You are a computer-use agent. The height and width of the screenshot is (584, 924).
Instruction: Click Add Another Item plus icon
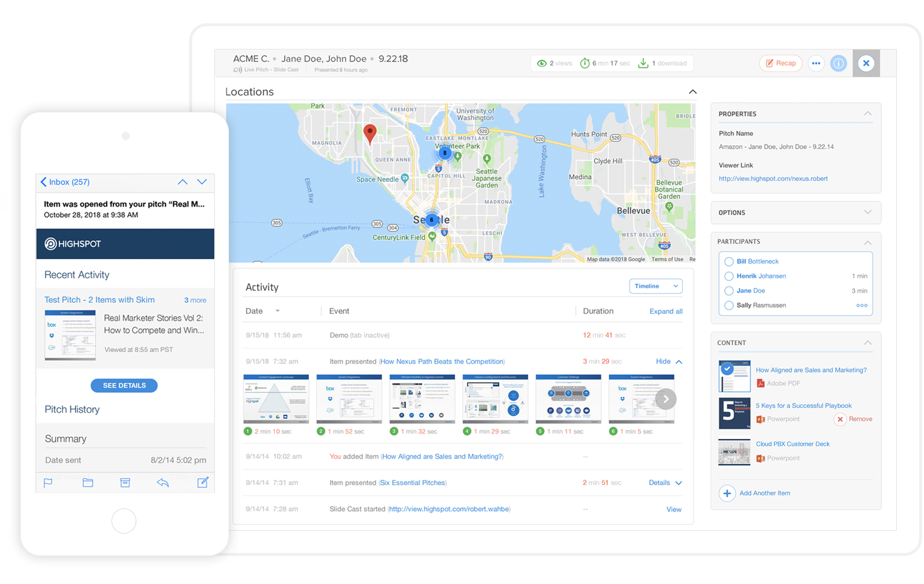click(x=727, y=493)
